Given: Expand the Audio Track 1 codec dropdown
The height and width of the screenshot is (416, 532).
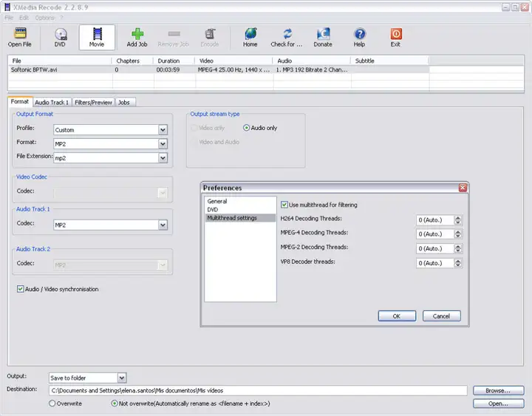Looking at the screenshot, I should (163, 225).
